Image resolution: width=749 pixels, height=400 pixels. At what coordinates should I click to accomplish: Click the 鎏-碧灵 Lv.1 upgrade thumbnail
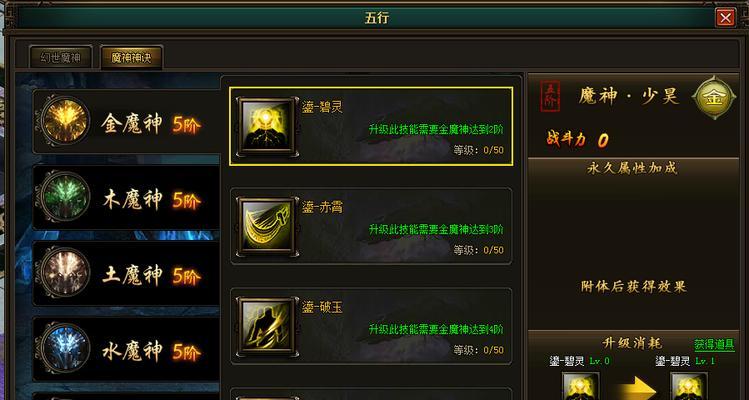(689, 386)
